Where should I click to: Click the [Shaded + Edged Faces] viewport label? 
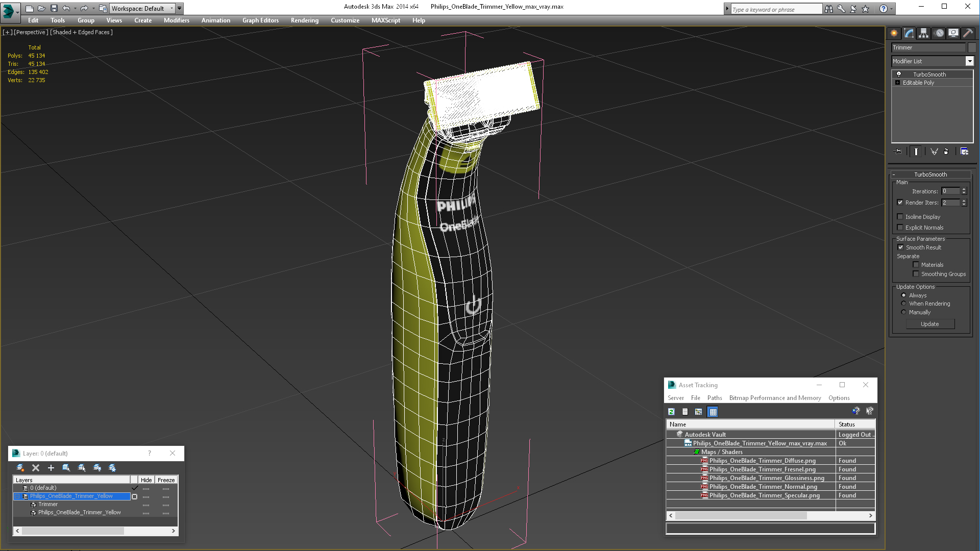81,32
